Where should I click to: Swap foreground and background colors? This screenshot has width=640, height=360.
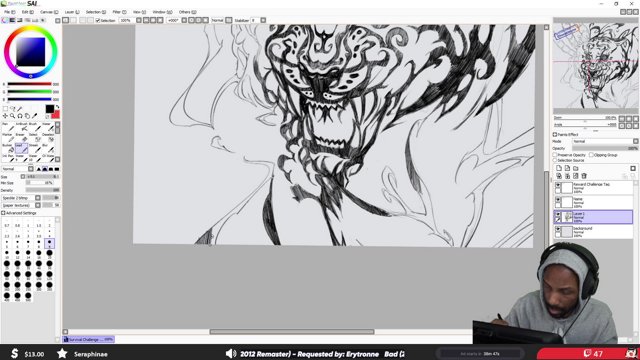57,107
